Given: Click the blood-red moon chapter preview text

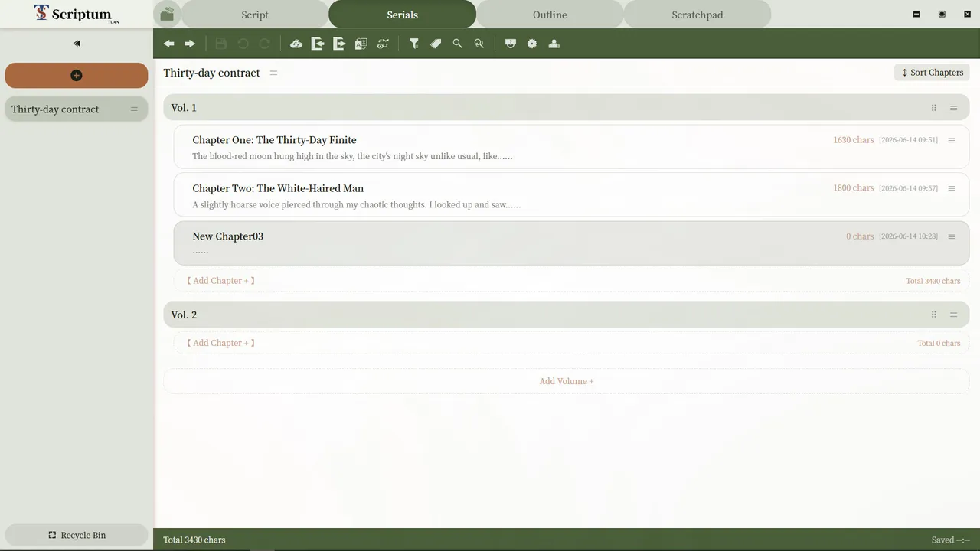Looking at the screenshot, I should click(x=352, y=156).
